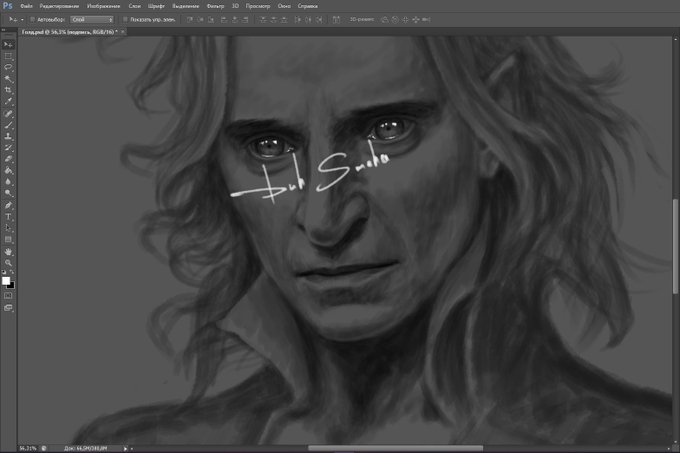Change the screen mode
Screen dimensions: 680x453
(8, 308)
